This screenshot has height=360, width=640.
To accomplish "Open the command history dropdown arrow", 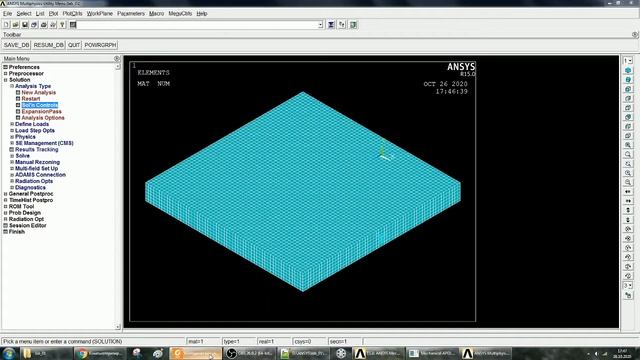I will tap(320, 25).
